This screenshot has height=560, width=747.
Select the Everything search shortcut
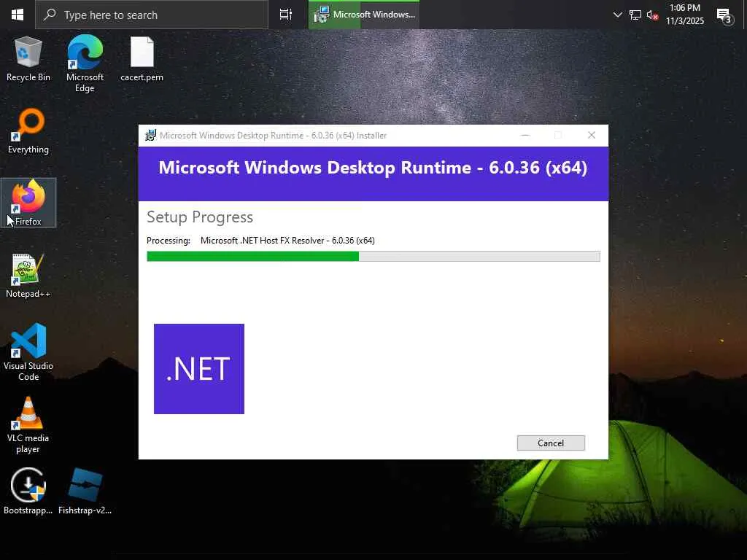[x=28, y=131]
